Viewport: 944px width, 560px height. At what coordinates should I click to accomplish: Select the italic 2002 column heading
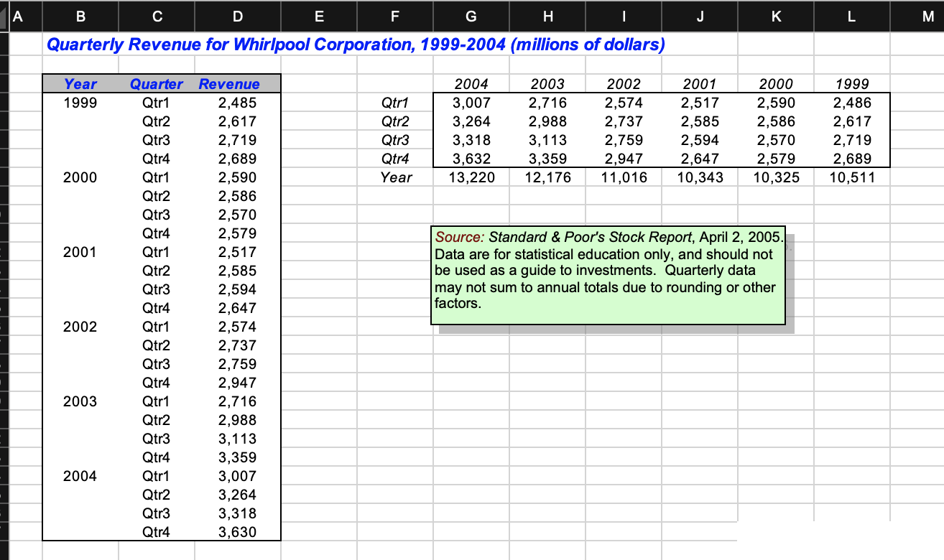pos(624,84)
